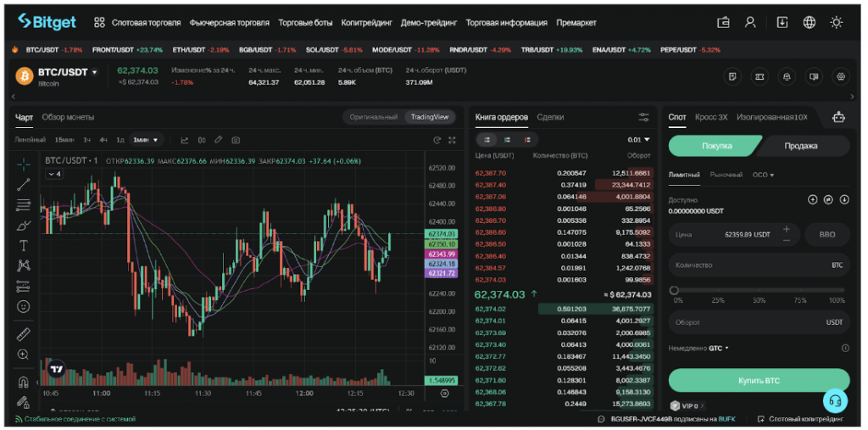Open the language globe icon
868x430 pixels.
tap(810, 22)
